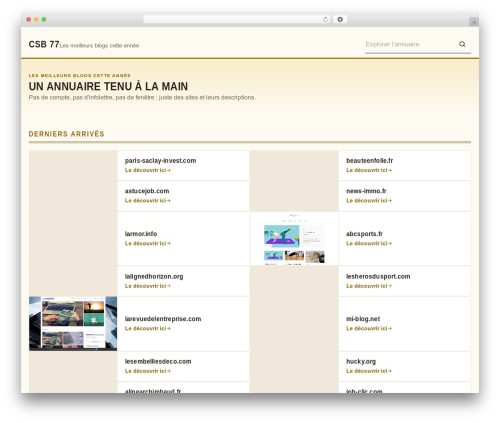Click Le découvrir ici under beauteenfolie.fr

(369, 170)
